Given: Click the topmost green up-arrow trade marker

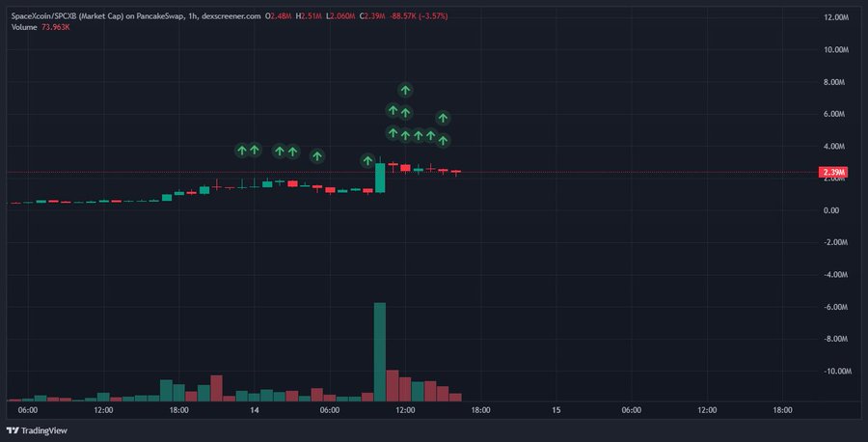Looking at the screenshot, I should point(405,90).
